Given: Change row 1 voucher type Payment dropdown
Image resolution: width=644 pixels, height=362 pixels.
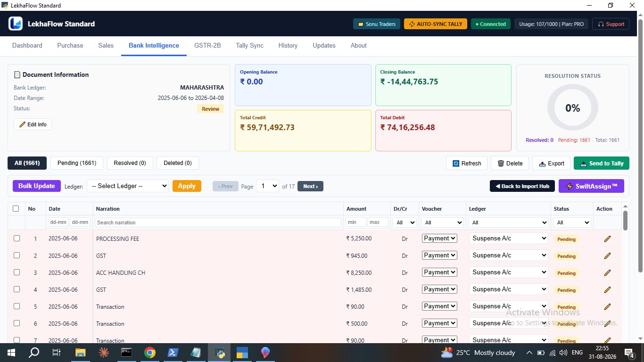Looking at the screenshot, I should 439,239.
